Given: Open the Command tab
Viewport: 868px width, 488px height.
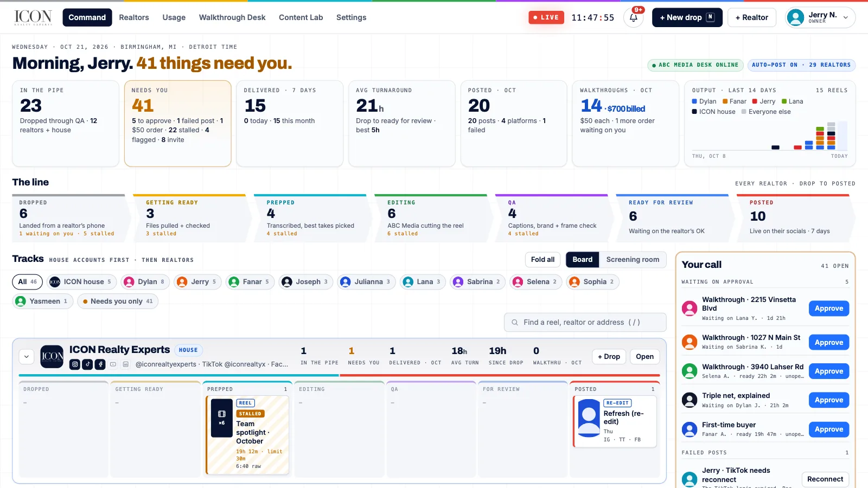Looking at the screenshot, I should [87, 17].
